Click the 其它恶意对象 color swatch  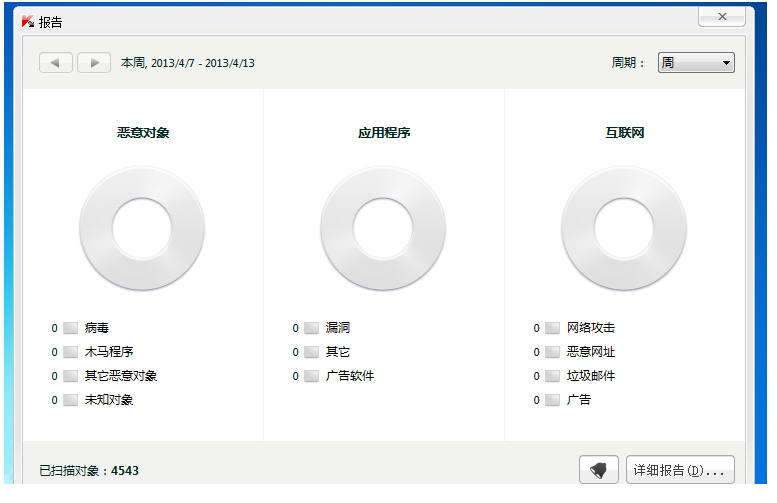[70, 376]
